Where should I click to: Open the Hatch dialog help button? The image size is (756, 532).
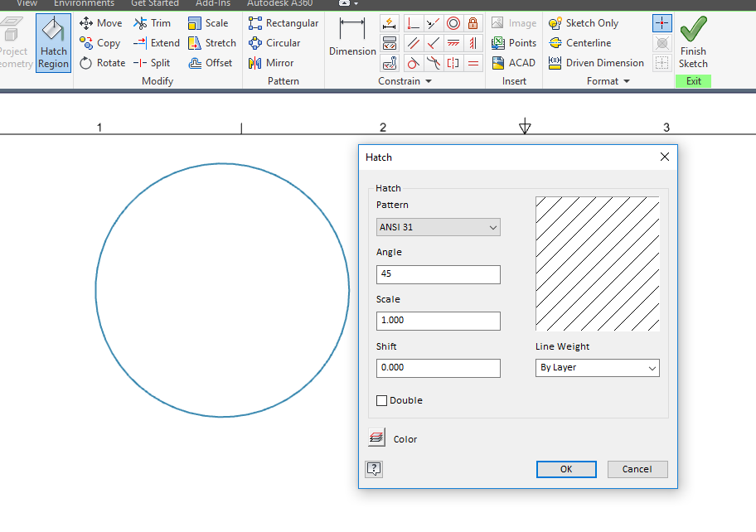pyautogui.click(x=374, y=469)
